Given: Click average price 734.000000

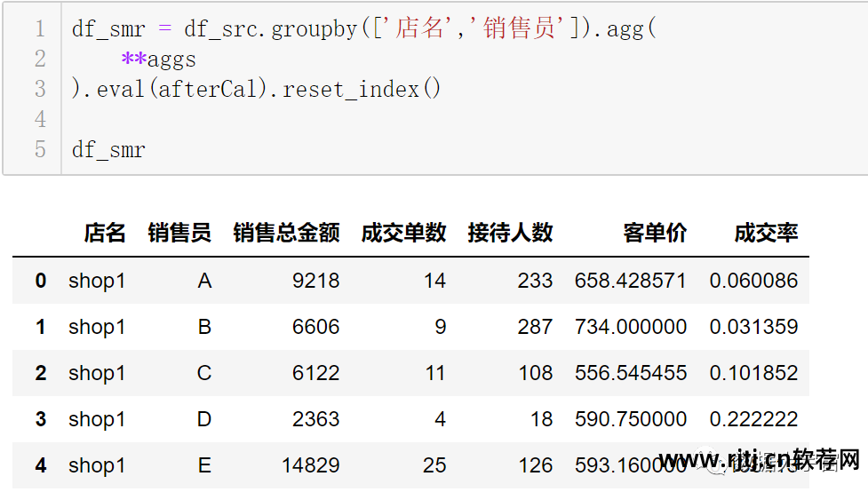Looking at the screenshot, I should 631,327.
